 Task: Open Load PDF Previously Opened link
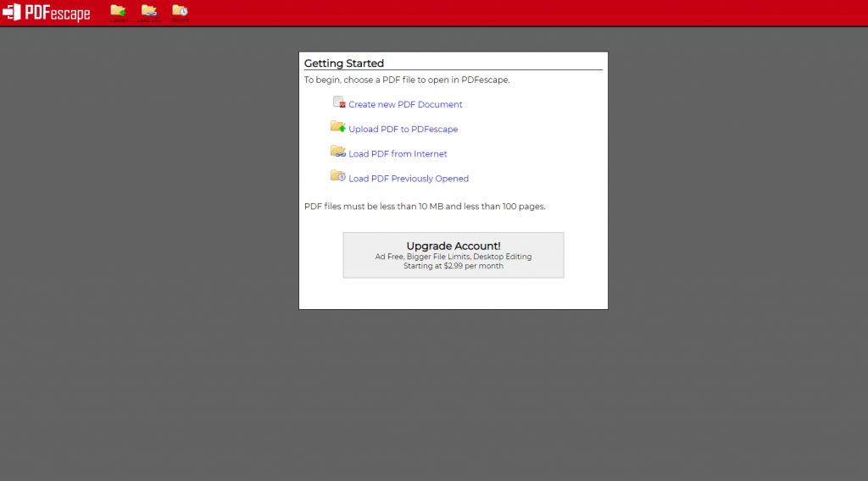coord(409,179)
